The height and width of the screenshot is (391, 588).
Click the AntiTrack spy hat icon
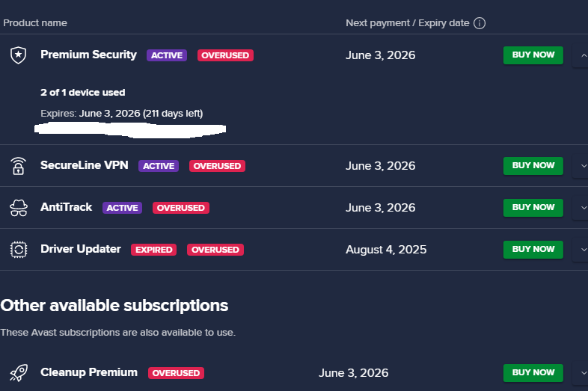18,208
